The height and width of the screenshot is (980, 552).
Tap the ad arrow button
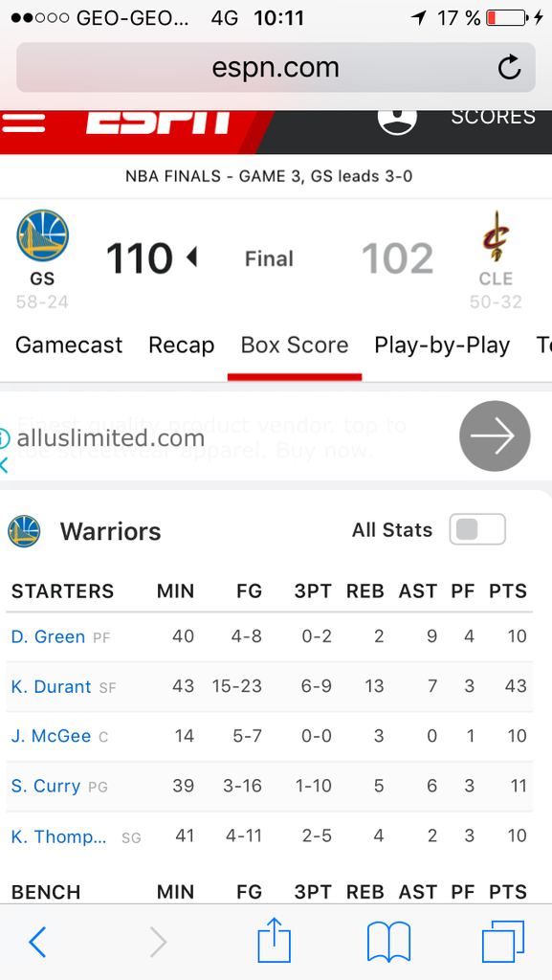(495, 436)
